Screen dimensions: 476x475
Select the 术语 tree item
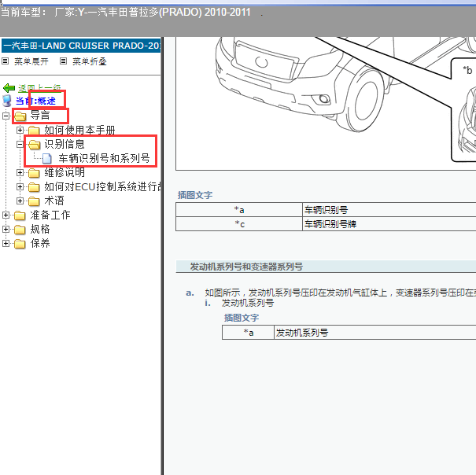pyautogui.click(x=54, y=201)
